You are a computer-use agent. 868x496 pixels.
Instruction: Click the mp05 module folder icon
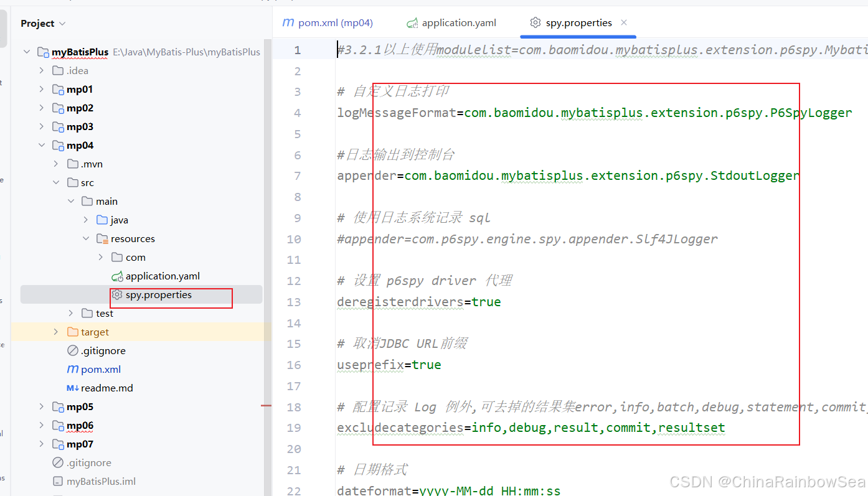(58, 407)
